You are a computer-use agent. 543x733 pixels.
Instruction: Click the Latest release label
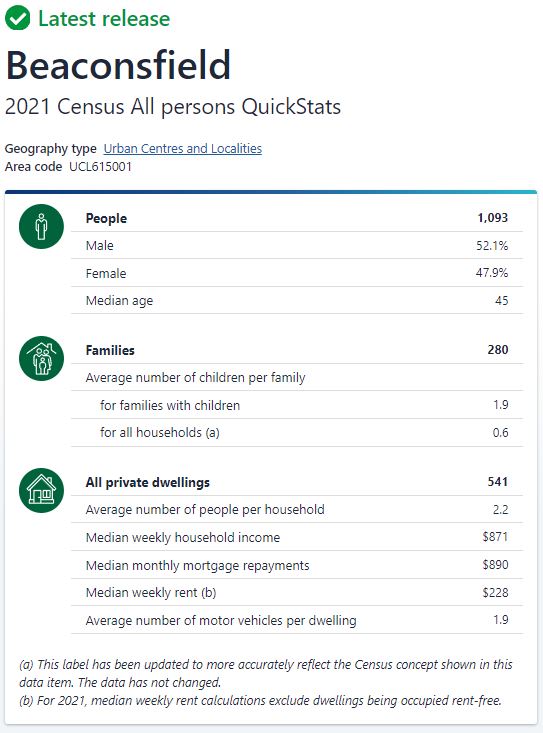pos(104,19)
